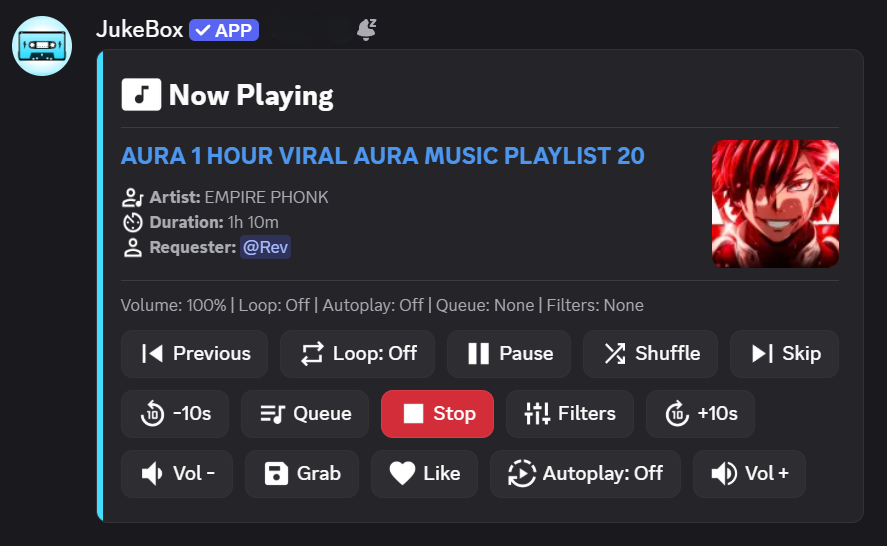Open the audio Filters options
Viewport: 887px width, 546px height.
570,414
